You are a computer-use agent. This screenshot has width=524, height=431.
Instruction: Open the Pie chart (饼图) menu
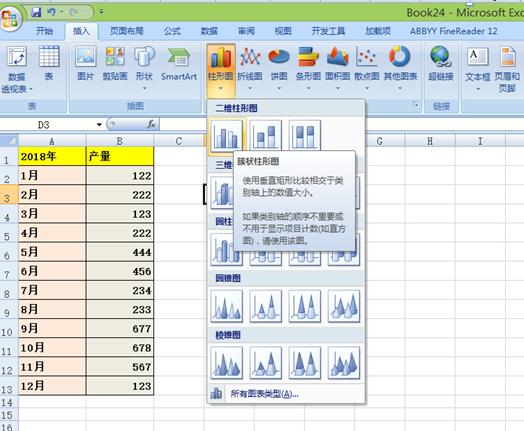[x=279, y=68]
